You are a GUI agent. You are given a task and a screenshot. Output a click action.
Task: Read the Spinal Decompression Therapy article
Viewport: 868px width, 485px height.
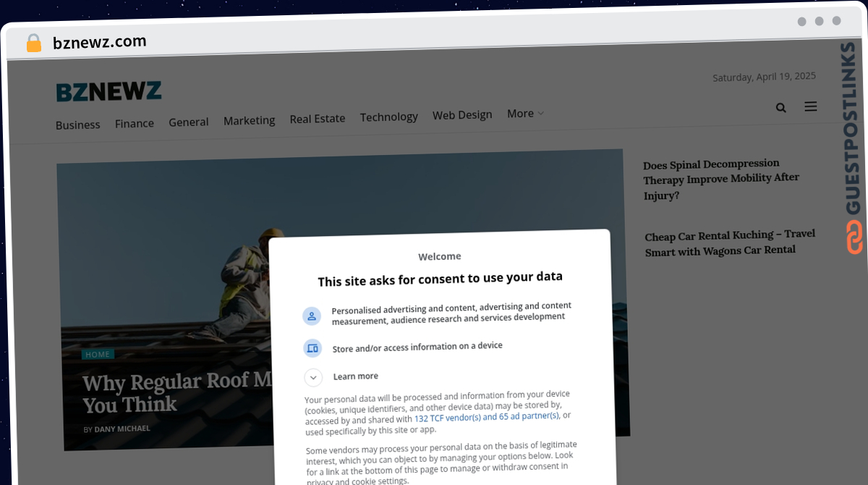(721, 179)
